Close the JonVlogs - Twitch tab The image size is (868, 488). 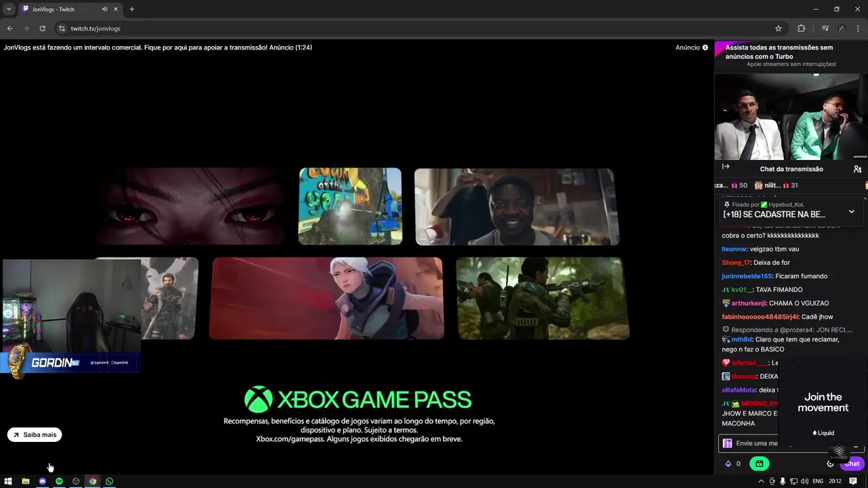(116, 9)
